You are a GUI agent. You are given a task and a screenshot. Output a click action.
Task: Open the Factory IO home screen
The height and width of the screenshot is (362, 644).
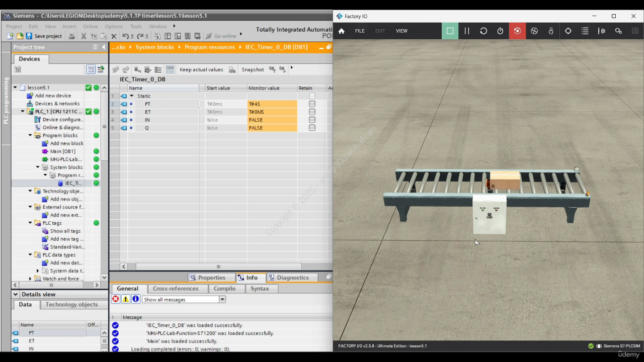342,31
